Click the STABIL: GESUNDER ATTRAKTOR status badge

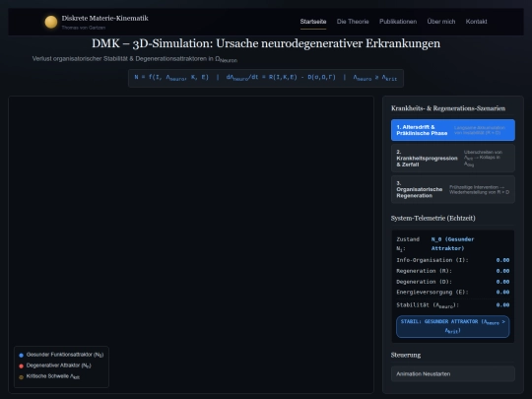pos(453,326)
